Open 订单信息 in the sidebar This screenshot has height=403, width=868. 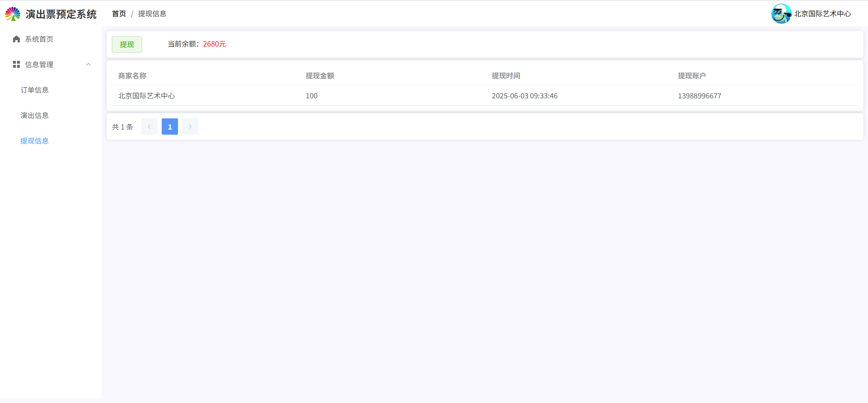point(35,90)
